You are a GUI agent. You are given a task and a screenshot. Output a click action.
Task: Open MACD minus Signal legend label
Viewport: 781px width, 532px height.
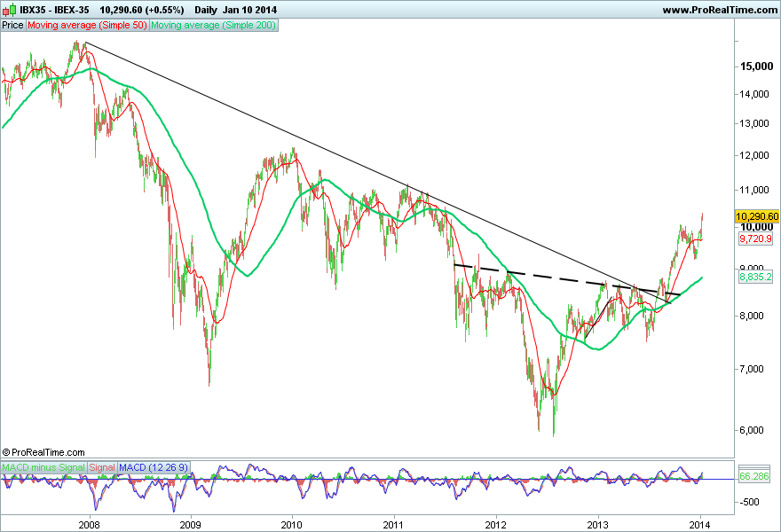tap(43, 468)
